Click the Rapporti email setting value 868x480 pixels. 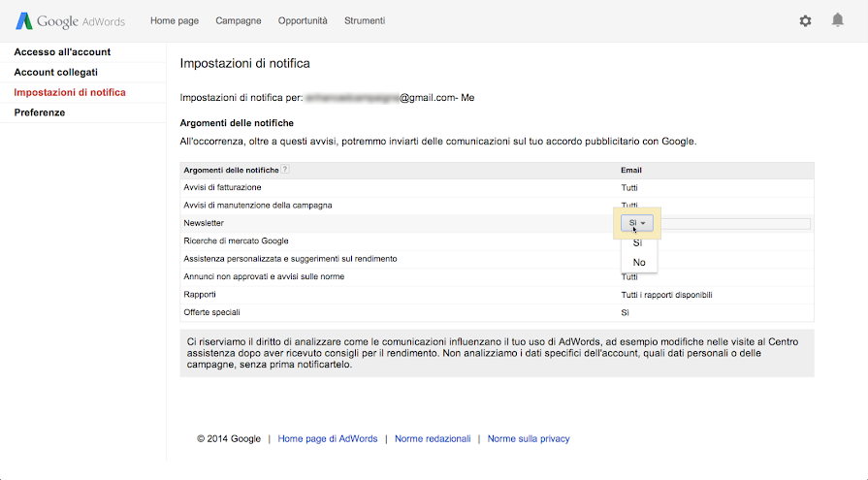(673, 295)
